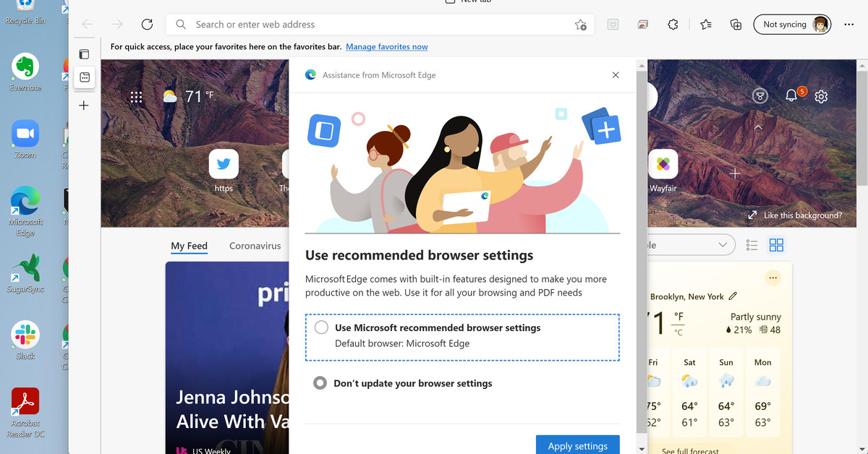Open the Extensions puzzle icon
This screenshot has width=868, height=454.
tap(673, 25)
